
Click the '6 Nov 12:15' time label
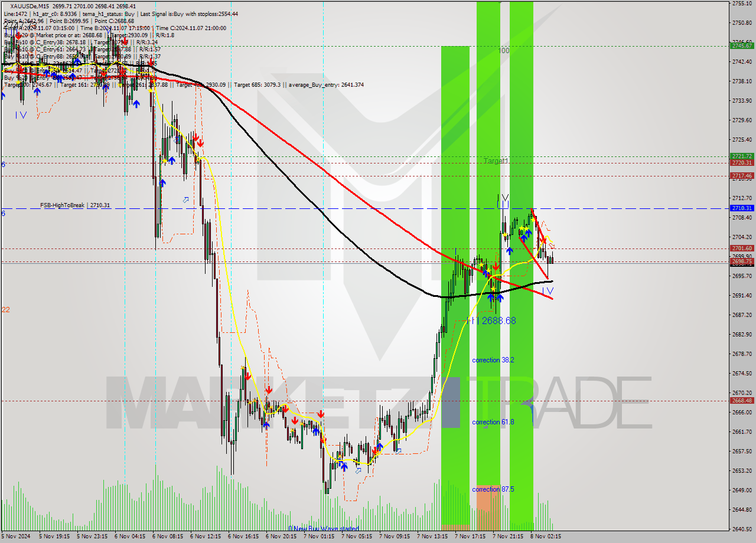(206, 537)
